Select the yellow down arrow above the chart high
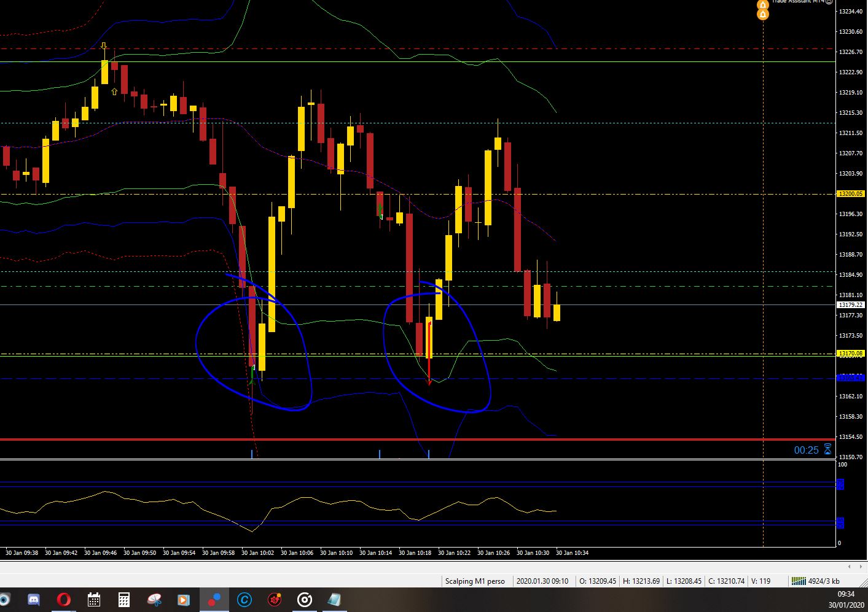The image size is (868, 612). [x=104, y=46]
